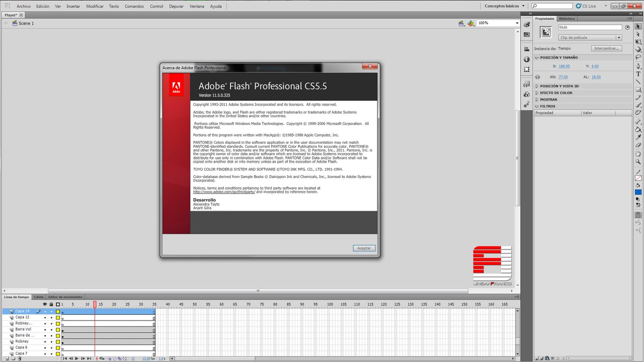The height and width of the screenshot is (362, 644).
Task: Open the Swatches panel icon
Action: coord(526,35)
